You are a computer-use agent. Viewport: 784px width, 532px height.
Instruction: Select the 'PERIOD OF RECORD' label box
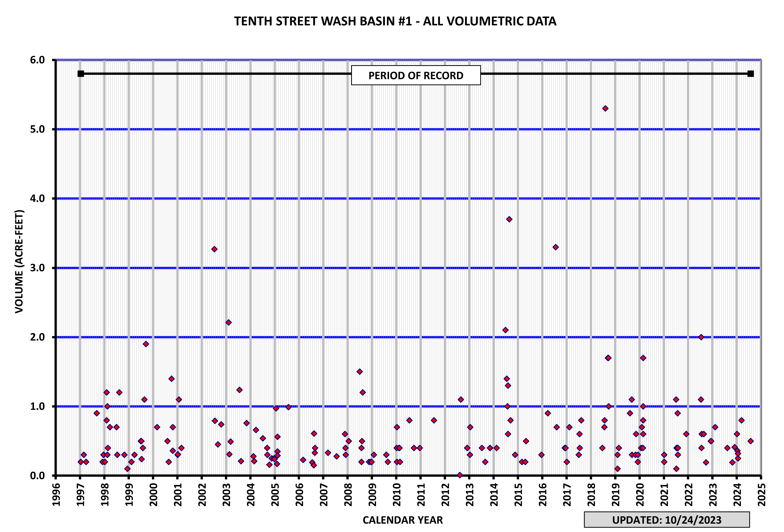(x=416, y=75)
